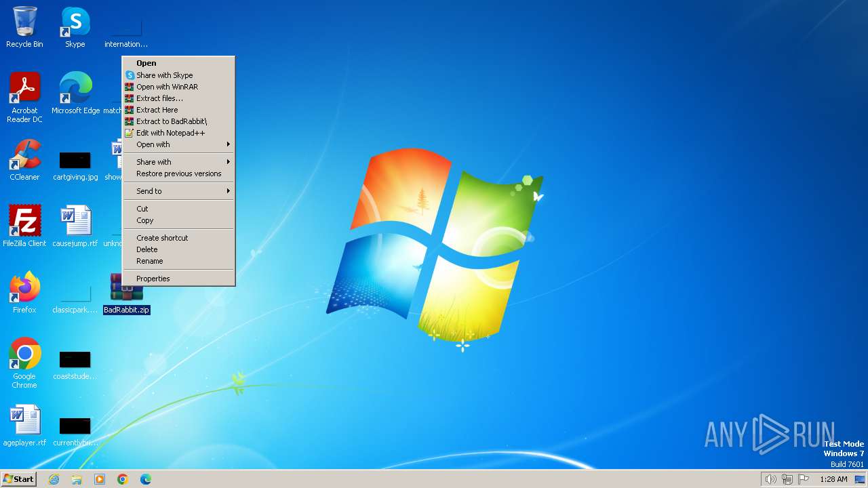Screen dimensions: 868x488
Task: Open the Recycle Bin desktop icon
Action: tap(24, 27)
